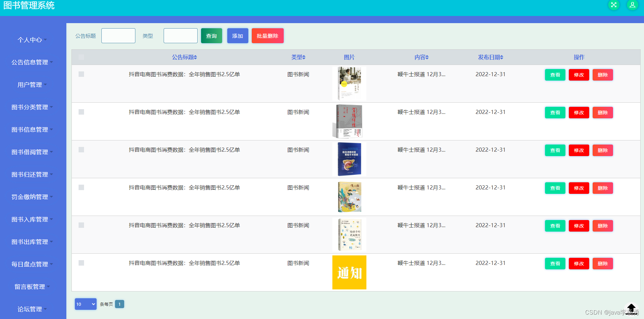Click 修改 in the fifth announcement row
644x319 pixels.
579,226
